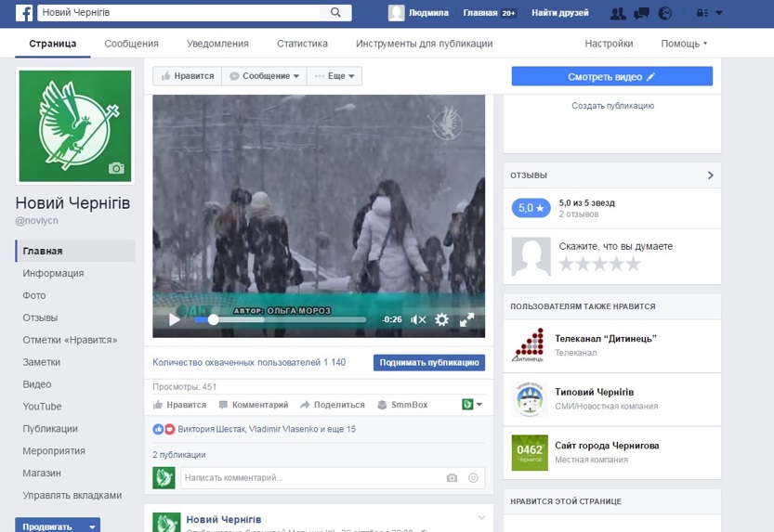Open Главная 20+ in top bar
Image resolution: width=774 pixels, height=532 pixels.
point(489,13)
